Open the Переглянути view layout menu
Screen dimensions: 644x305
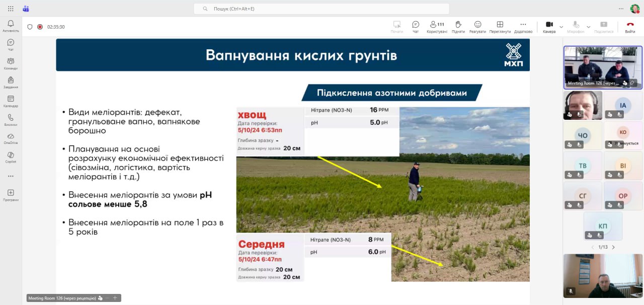pyautogui.click(x=500, y=26)
